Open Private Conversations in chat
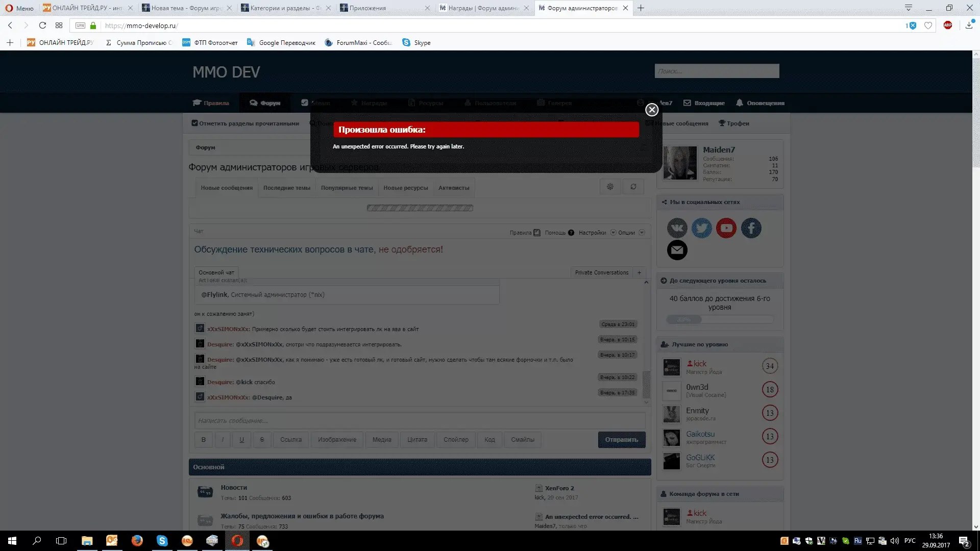Screen dimensions: 980x551 click(x=601, y=272)
